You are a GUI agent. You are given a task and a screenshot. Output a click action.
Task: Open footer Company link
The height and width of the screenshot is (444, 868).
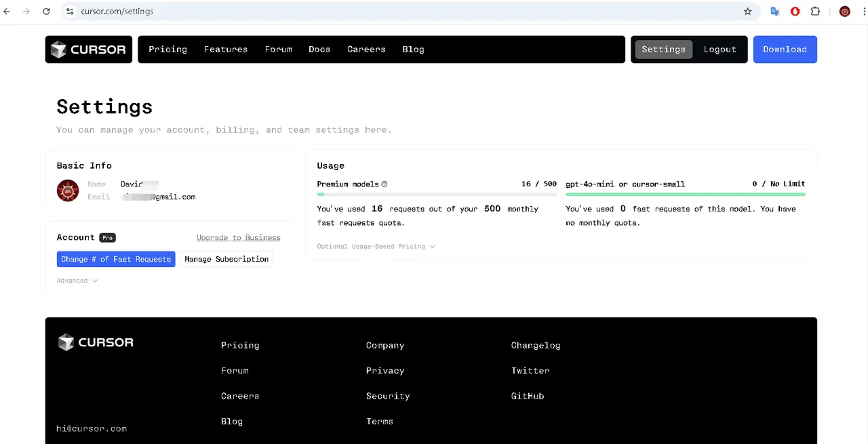point(385,345)
